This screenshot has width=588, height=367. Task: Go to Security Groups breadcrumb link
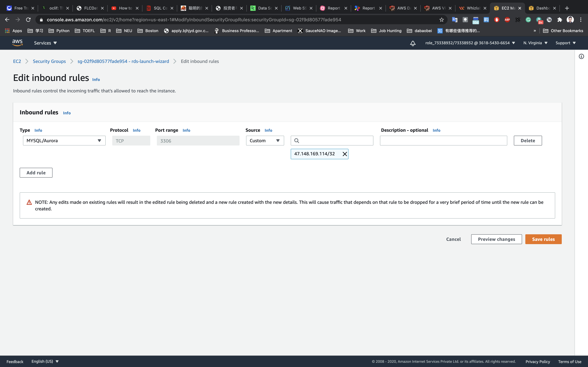pyautogui.click(x=49, y=61)
